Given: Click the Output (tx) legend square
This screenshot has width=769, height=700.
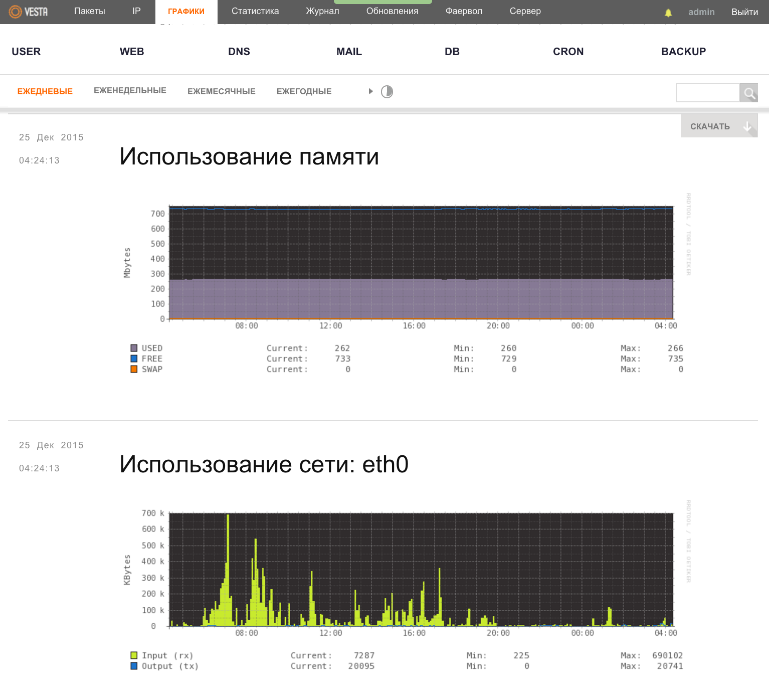Looking at the screenshot, I should (x=133, y=666).
